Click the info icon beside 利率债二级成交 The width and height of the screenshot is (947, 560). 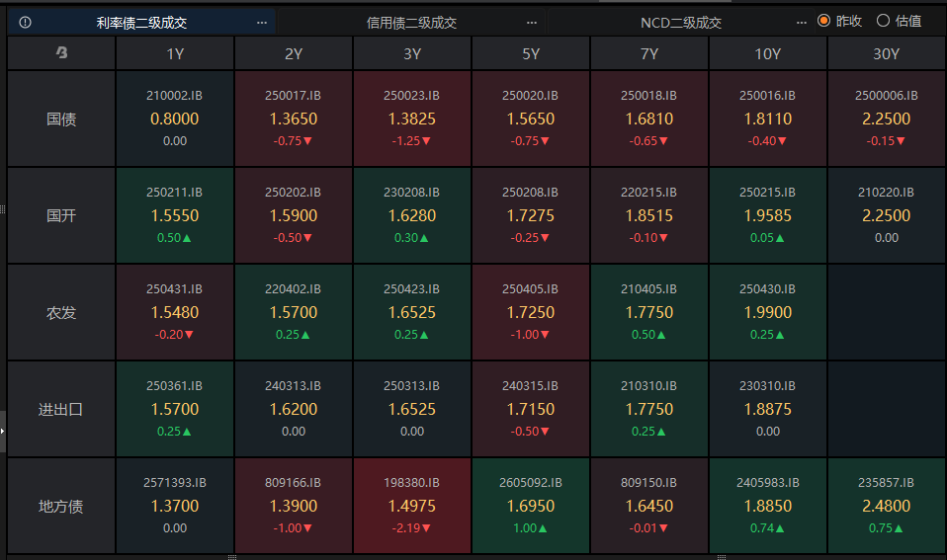[25, 22]
